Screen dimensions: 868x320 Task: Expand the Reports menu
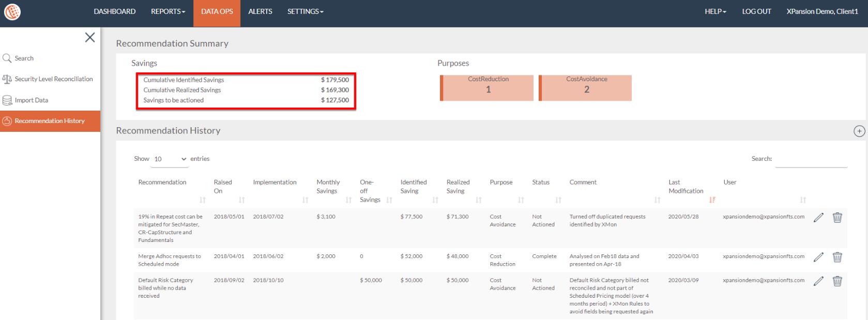point(167,11)
